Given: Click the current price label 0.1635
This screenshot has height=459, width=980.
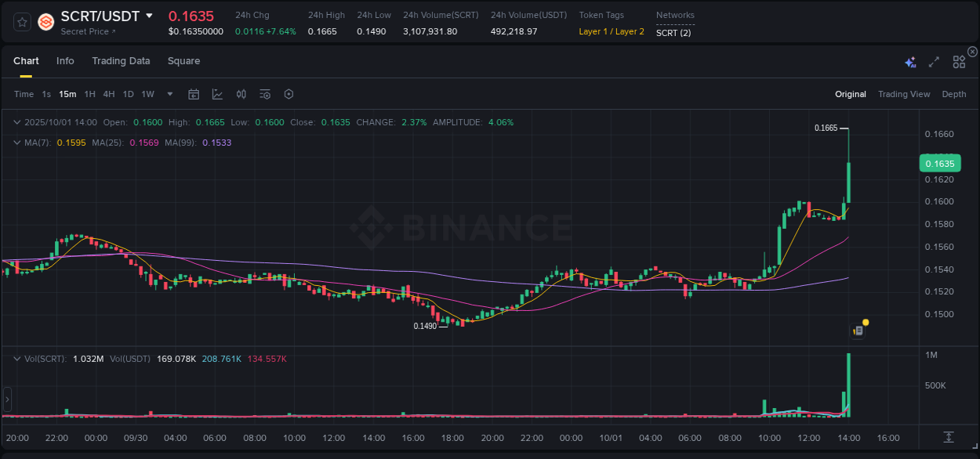Looking at the screenshot, I should click(x=940, y=163).
